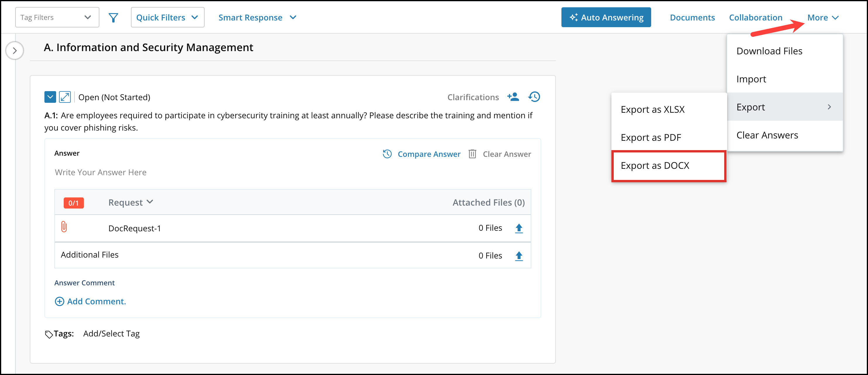Viewport: 868px width, 375px height.
Task: Click the 0/1 request progress badge
Action: click(x=73, y=203)
